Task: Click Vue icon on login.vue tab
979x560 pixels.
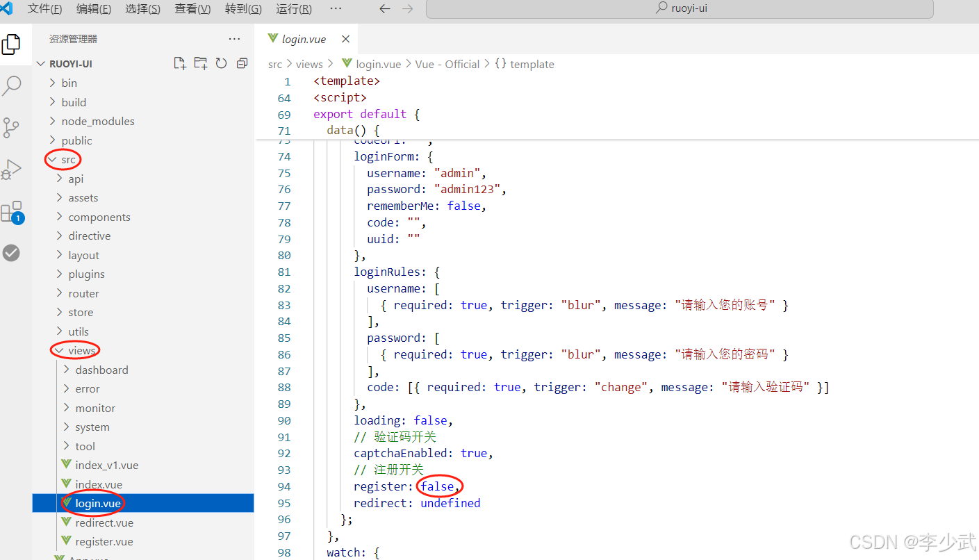Action: coord(273,39)
